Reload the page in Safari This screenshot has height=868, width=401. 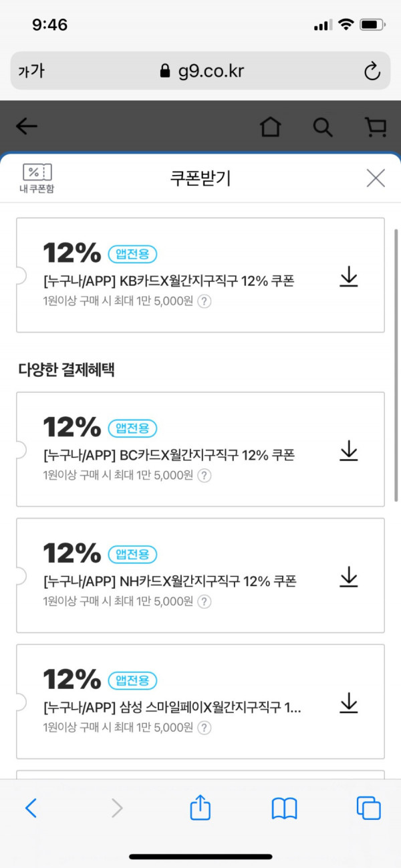[372, 71]
